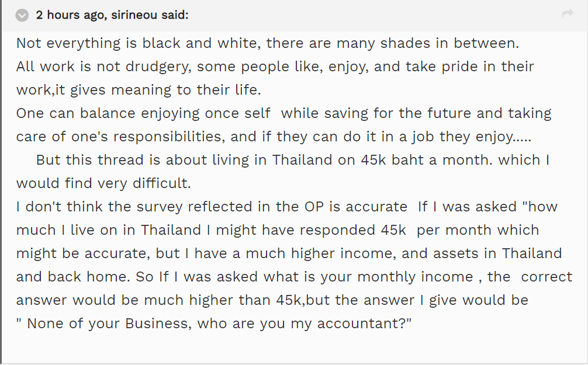Click the text "work,it gives meaning to their life."
The image size is (588, 365).
[139, 90]
